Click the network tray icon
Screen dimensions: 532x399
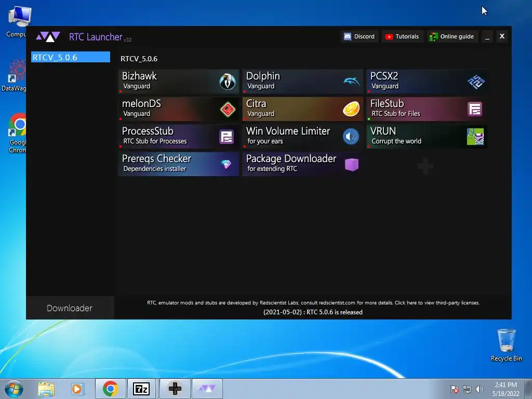(x=467, y=389)
